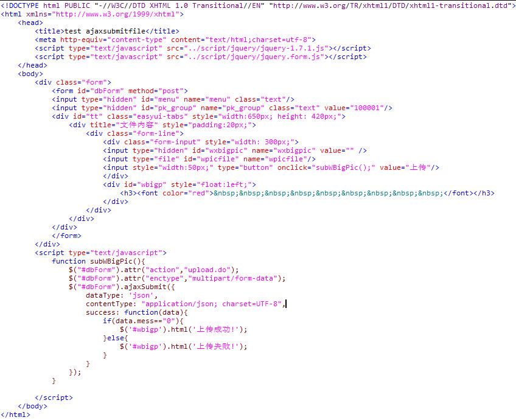This screenshot has width=516, height=420.
Task: Click the closing html tag
Action: point(15,415)
